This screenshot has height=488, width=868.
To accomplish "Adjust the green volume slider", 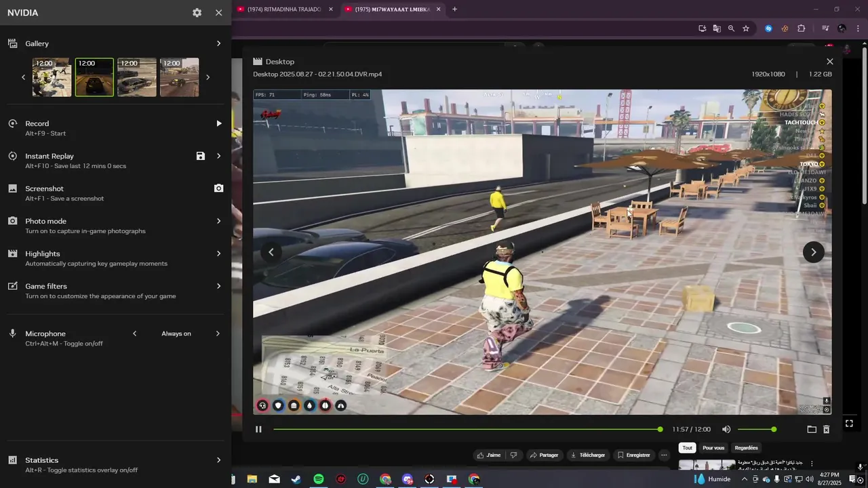I will pos(756,429).
